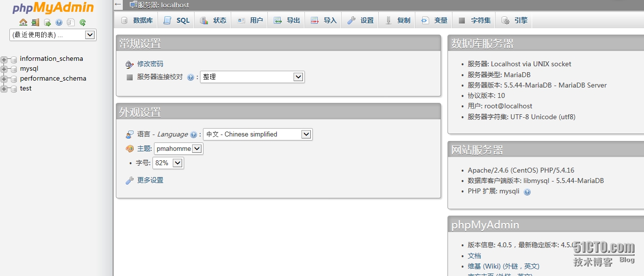The width and height of the screenshot is (644, 276).
Task: Click the palette icon beside theme
Action: tap(130, 148)
